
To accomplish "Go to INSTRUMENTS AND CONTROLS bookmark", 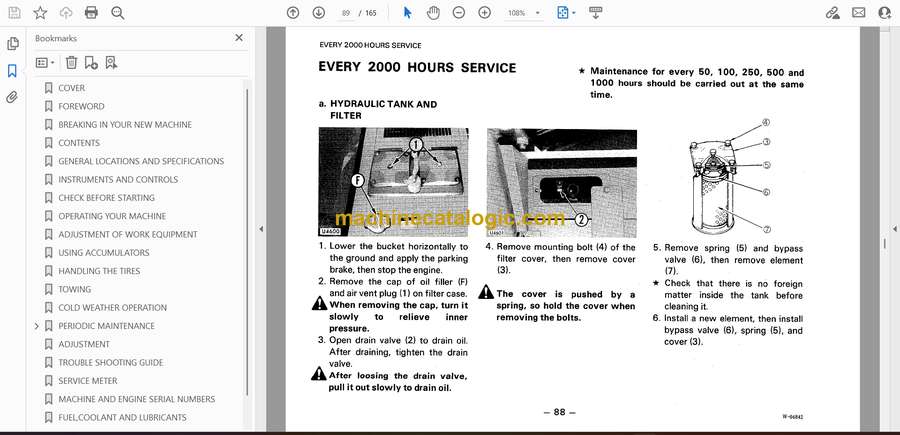I will (x=118, y=180).
